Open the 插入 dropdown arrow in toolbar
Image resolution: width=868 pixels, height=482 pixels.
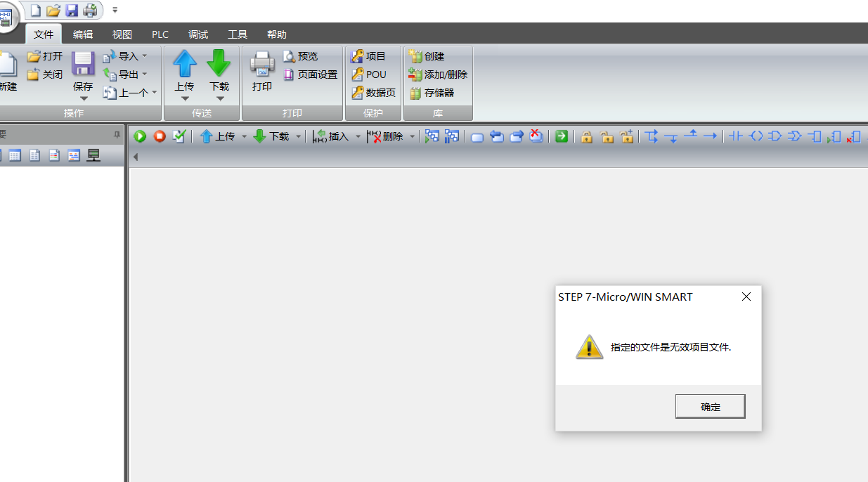click(358, 136)
